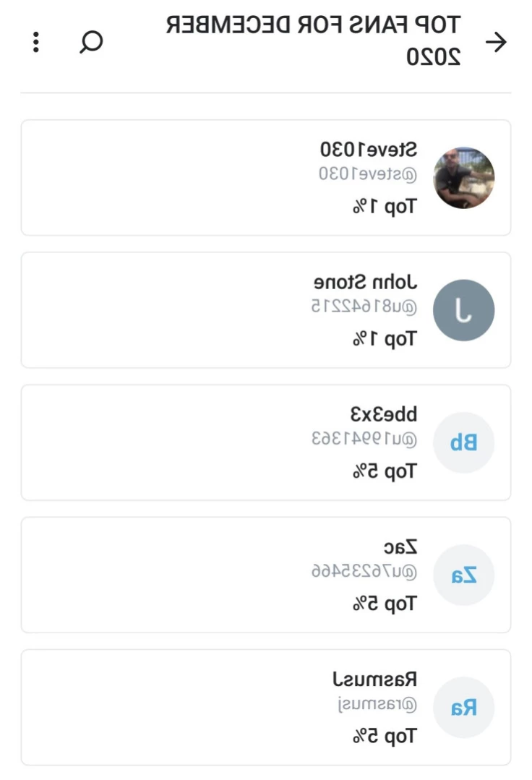Select the @steve1030 handle
532x780 pixels.
[x=367, y=174]
